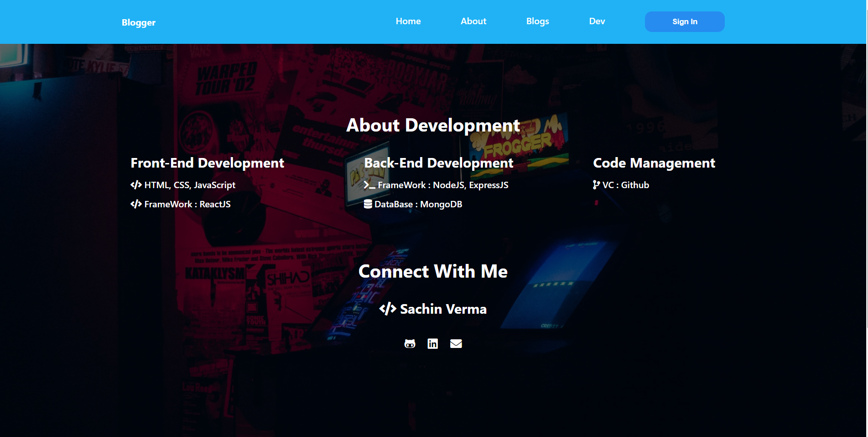Open the About nav item
The width and height of the screenshot is (868, 437).
[x=473, y=21]
